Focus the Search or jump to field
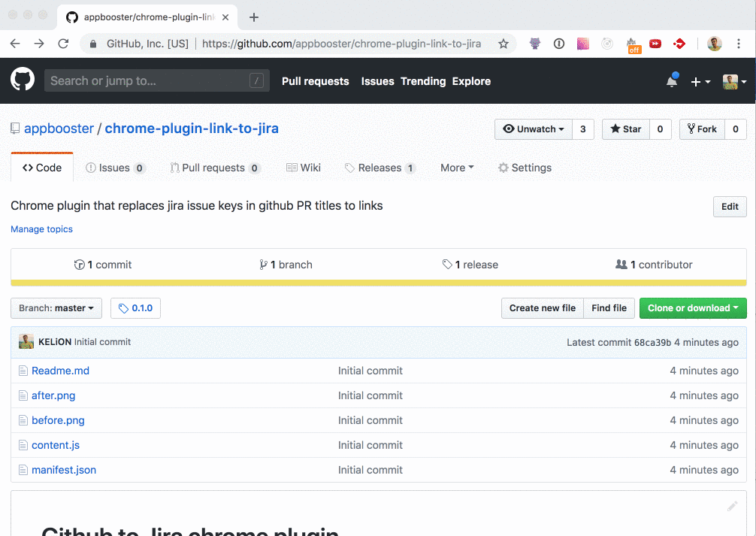This screenshot has height=536, width=756. pyautogui.click(x=157, y=80)
